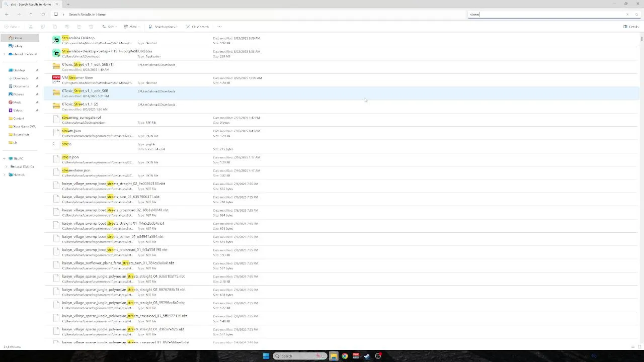
Task: Select folder '0Toxic_Street_v1_1_edit_S6B (1)'
Action: tap(341, 66)
